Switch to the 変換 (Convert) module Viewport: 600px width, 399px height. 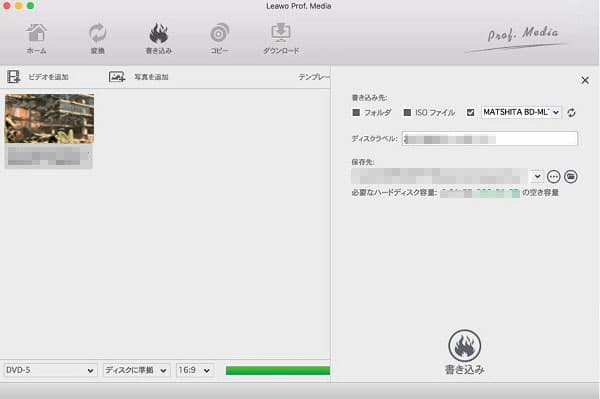click(x=98, y=39)
